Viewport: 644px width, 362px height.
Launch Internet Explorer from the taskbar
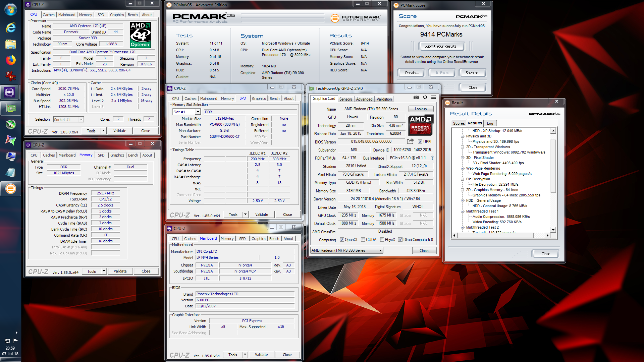pyautogui.click(x=10, y=27)
